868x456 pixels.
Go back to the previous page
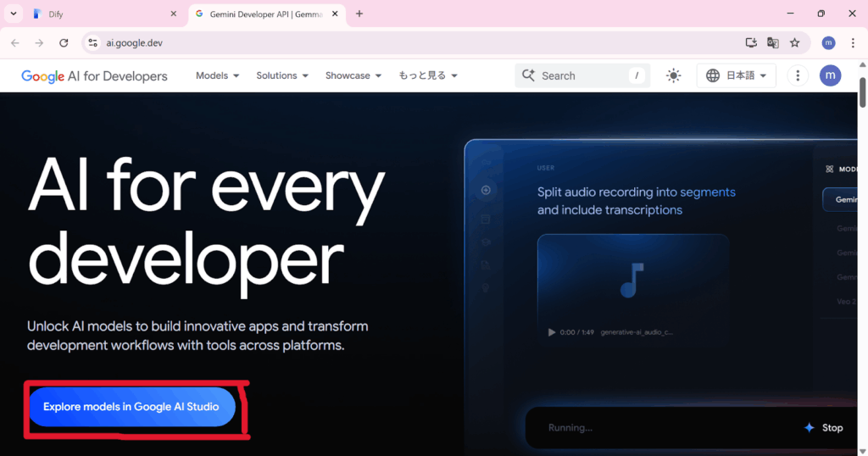(x=15, y=42)
